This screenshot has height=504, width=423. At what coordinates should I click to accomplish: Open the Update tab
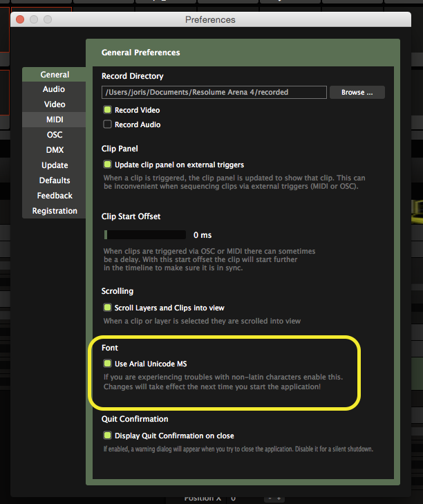click(x=55, y=165)
